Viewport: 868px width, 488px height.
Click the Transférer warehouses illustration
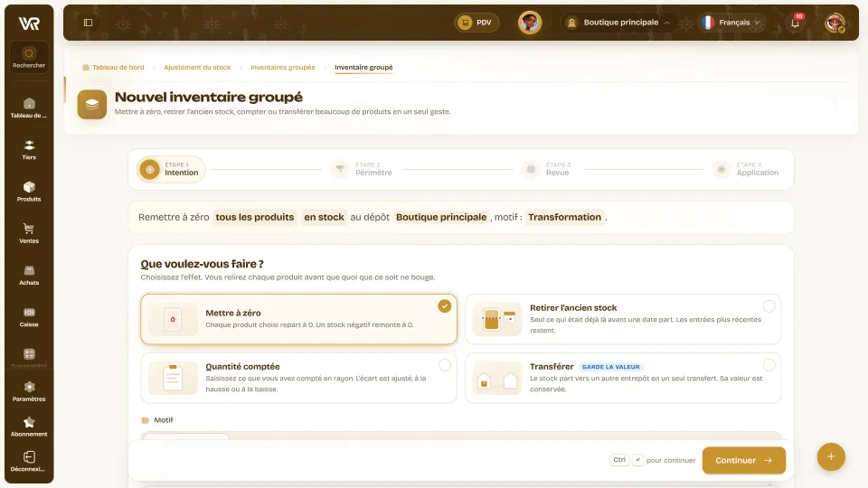click(x=497, y=378)
